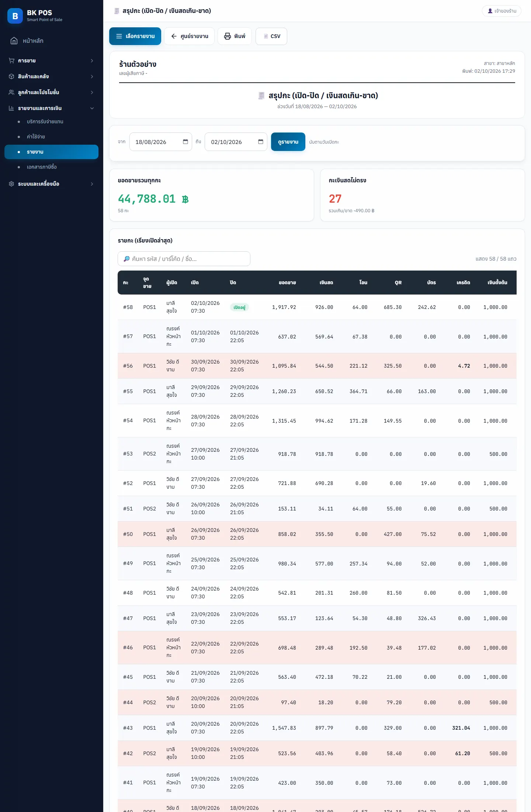Collapse the รายงานและการเงิน section chevron
The image size is (531, 812).
point(92,108)
